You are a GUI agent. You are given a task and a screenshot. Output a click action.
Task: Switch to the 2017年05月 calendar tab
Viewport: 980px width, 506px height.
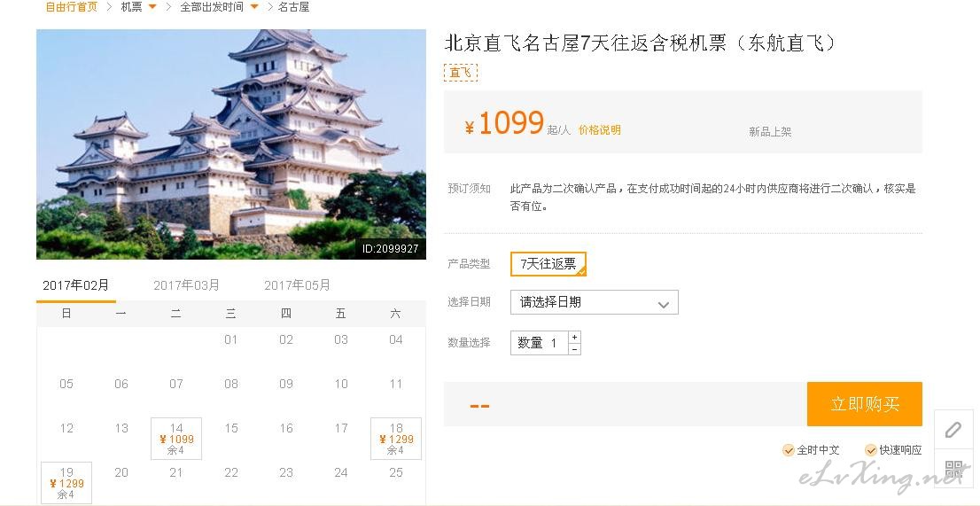click(297, 285)
